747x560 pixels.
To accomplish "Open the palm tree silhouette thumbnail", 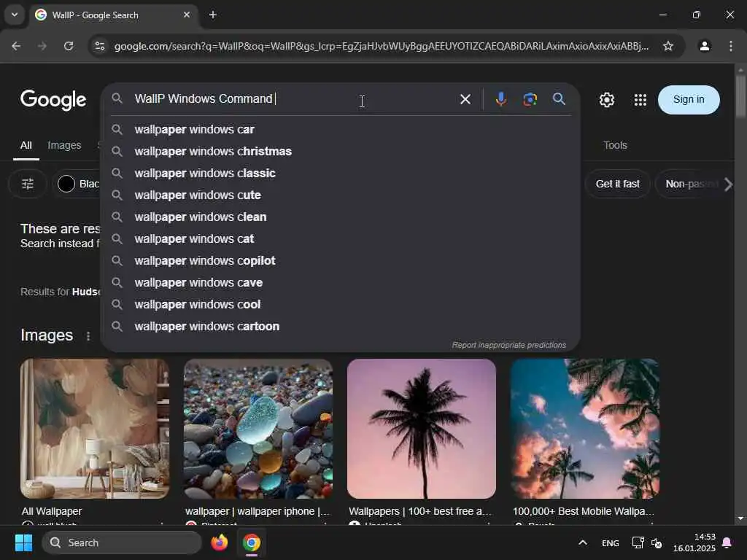I will (x=422, y=429).
